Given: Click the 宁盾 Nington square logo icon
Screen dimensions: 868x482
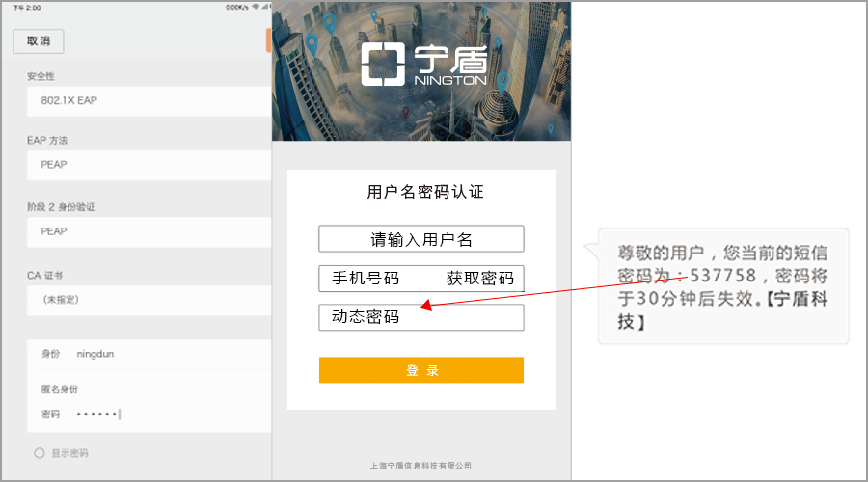Looking at the screenshot, I should pyautogui.click(x=383, y=65).
